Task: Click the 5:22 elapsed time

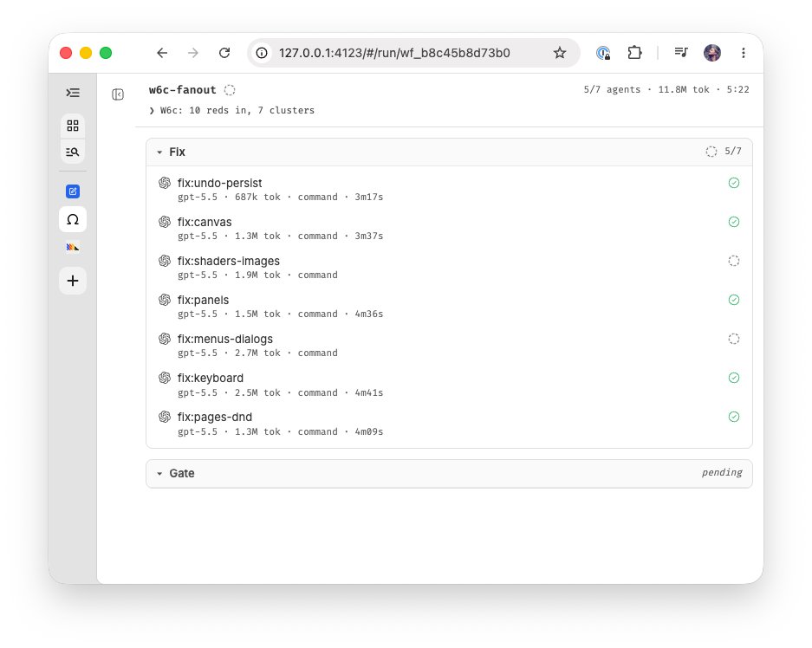Action: tap(738, 89)
